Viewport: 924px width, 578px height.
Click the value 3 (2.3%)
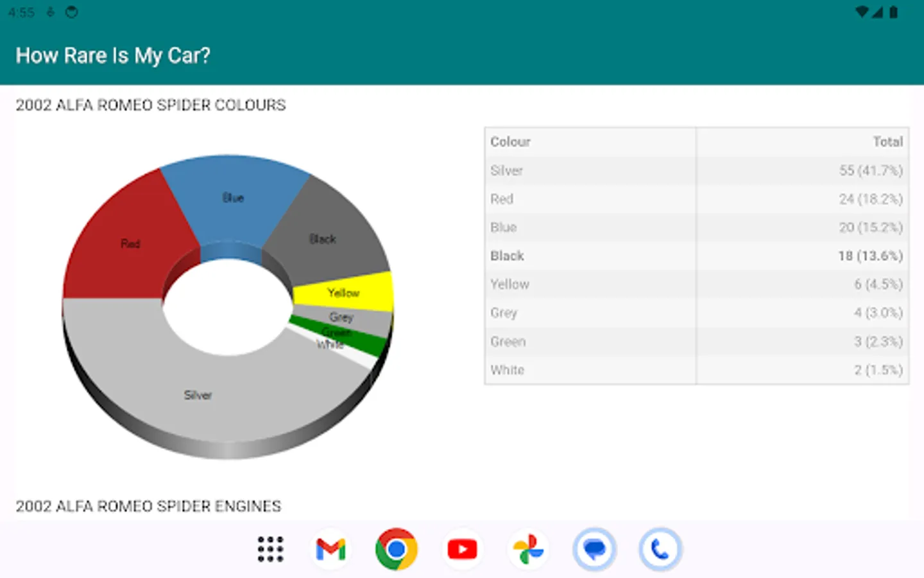click(x=878, y=342)
